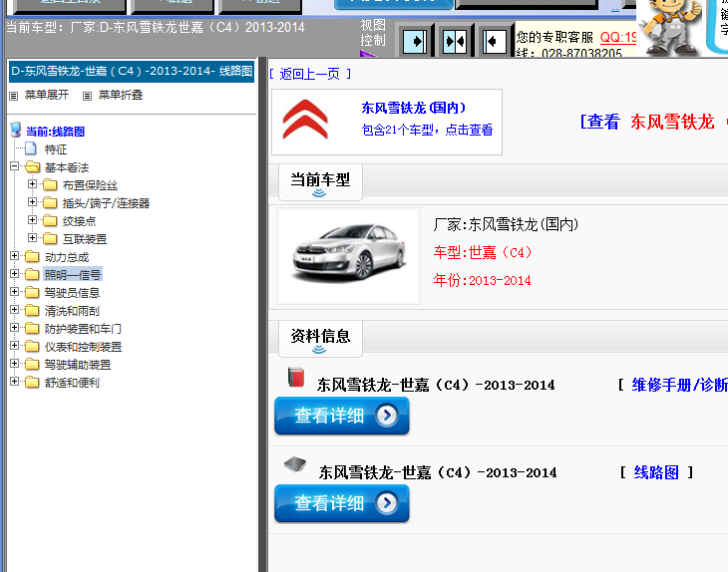This screenshot has height=572, width=728.
Task: Open the 当前车型 tab
Action: click(320, 182)
